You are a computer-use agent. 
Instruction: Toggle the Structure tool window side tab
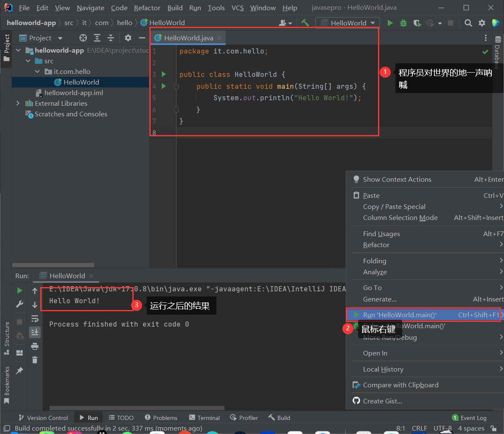point(6,338)
